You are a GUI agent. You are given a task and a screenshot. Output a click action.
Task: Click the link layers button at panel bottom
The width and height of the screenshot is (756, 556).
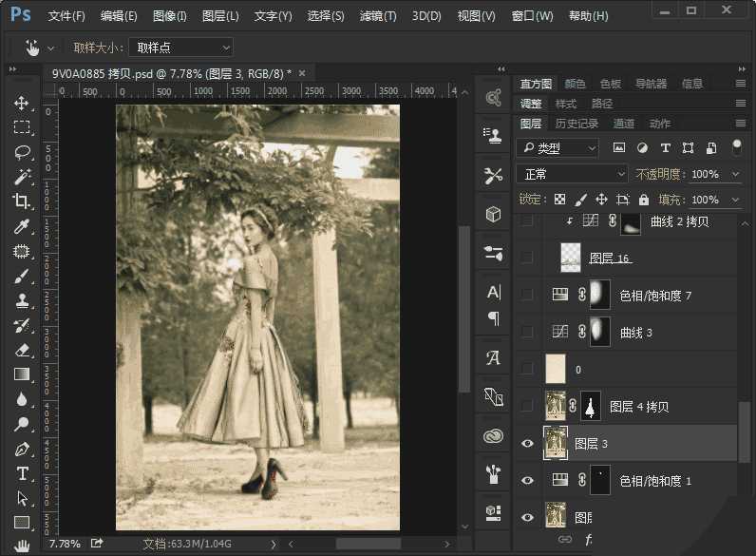565,539
